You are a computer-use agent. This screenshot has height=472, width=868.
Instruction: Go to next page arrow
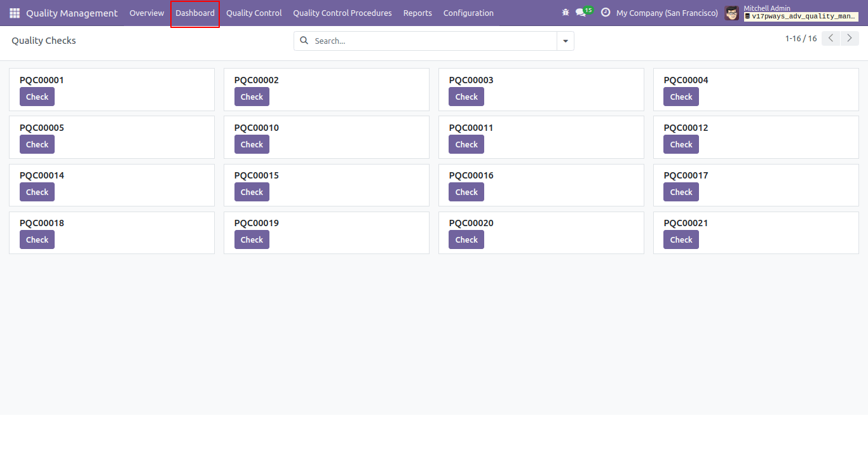(850, 38)
